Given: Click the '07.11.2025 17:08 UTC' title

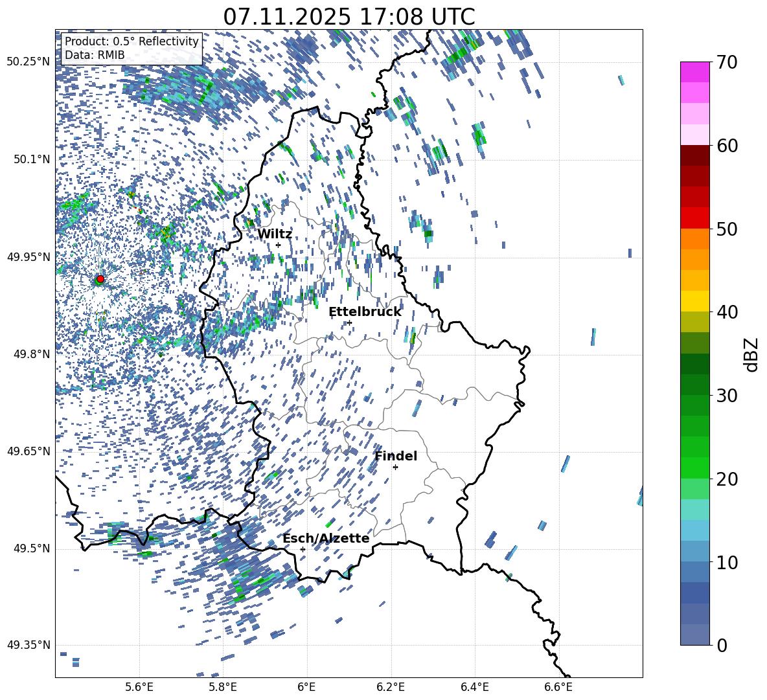Looking at the screenshot, I should [349, 17].
